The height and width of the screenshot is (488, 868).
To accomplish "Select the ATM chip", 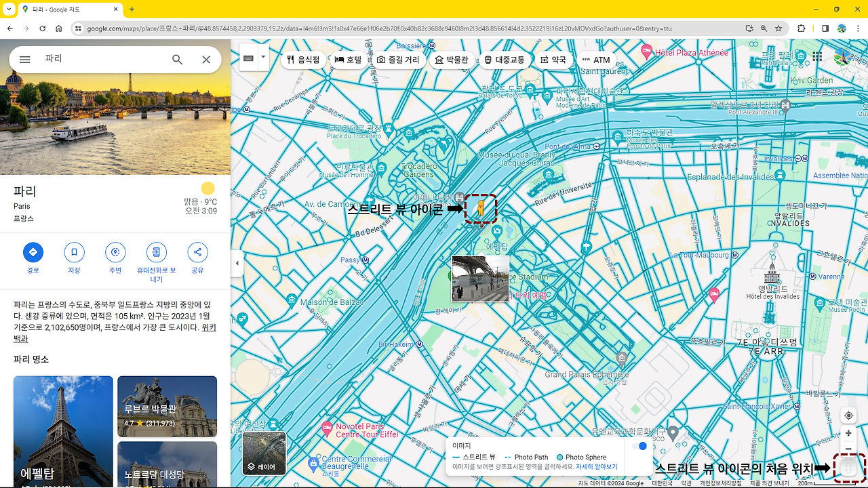I will tap(596, 60).
